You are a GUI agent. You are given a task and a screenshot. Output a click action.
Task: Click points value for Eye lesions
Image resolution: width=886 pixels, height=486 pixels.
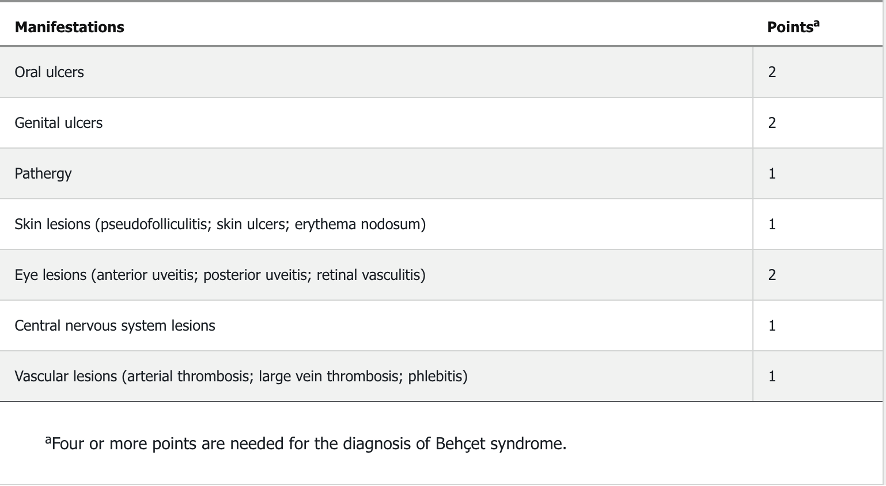point(772,275)
